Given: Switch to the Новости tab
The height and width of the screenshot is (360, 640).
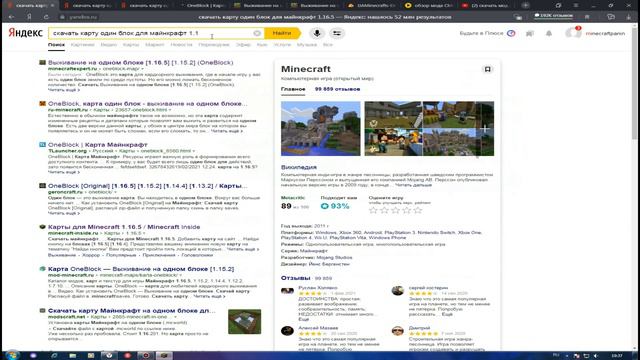Looking at the screenshot, I should (181, 45).
